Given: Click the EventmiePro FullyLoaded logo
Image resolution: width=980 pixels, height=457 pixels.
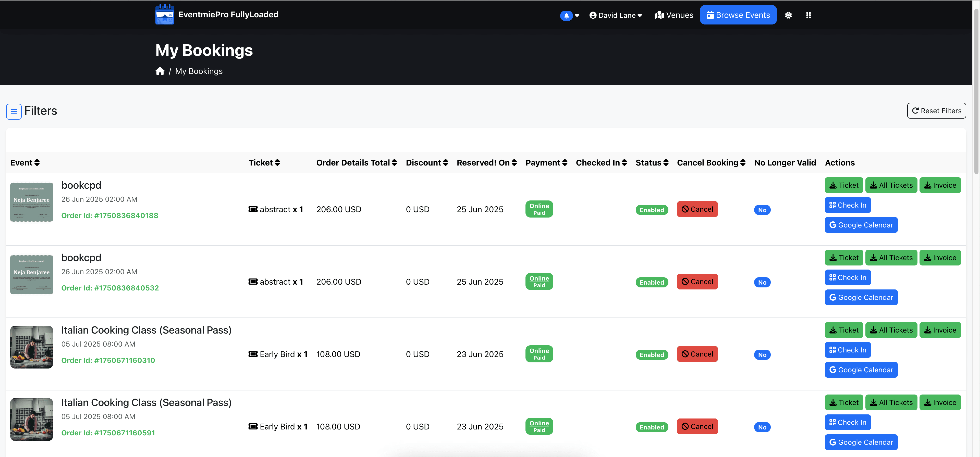Looking at the screenshot, I should [x=217, y=15].
